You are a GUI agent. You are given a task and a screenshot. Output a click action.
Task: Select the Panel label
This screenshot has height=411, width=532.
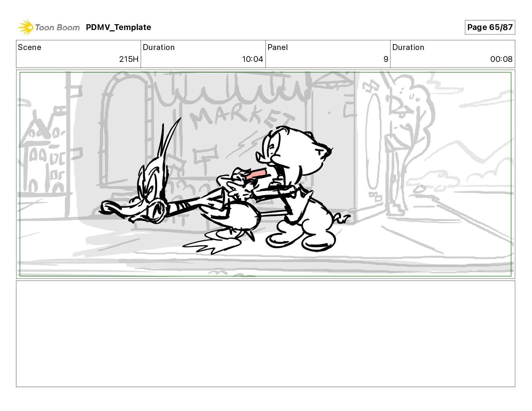(x=278, y=47)
